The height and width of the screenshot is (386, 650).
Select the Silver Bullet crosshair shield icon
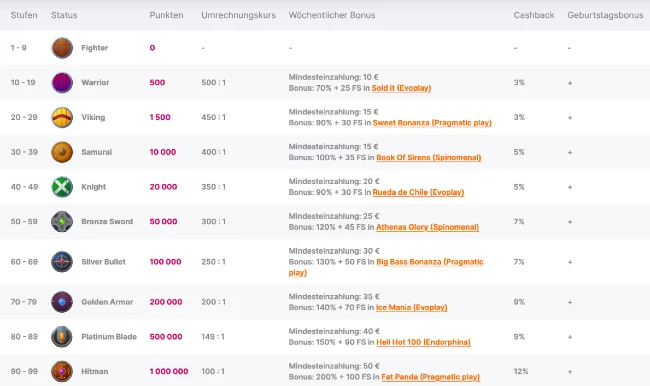[62, 262]
